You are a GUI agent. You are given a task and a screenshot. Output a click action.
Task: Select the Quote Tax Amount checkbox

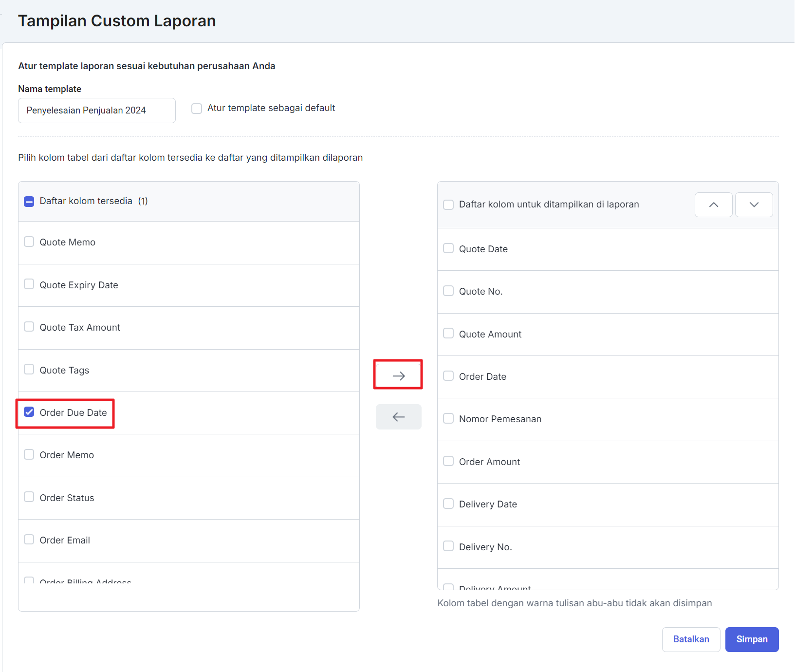[x=29, y=327]
